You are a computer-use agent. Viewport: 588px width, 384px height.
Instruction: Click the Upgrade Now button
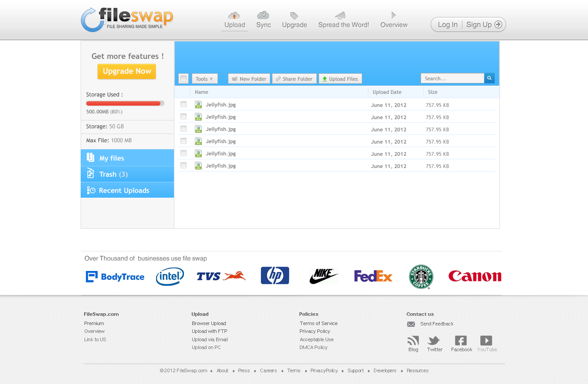[x=126, y=71]
